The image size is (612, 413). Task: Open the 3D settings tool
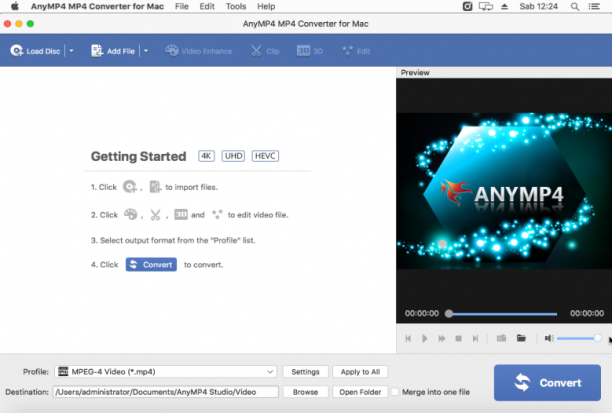(310, 51)
